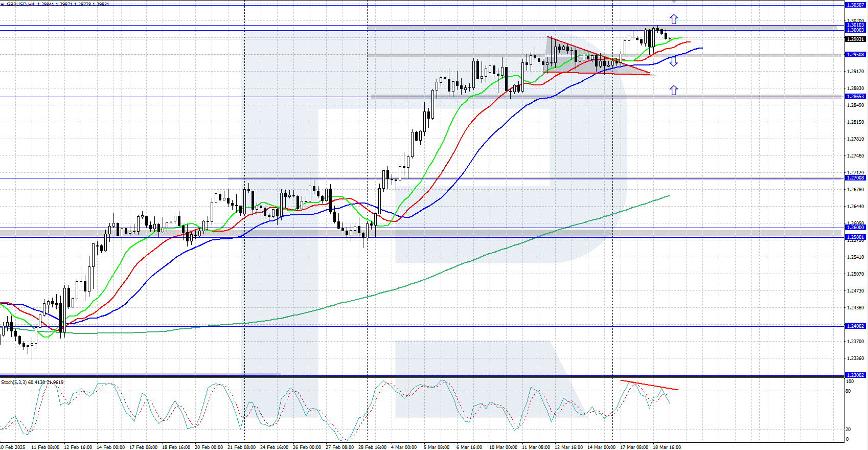
Task: Click the 14 Feb 00:00 date label
Action: 110,447
